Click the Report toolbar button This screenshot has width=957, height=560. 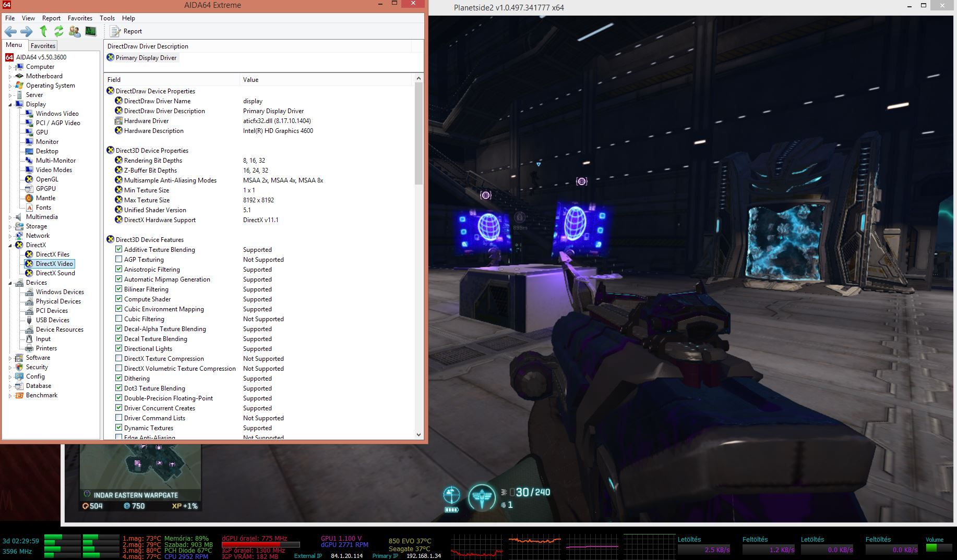(126, 31)
